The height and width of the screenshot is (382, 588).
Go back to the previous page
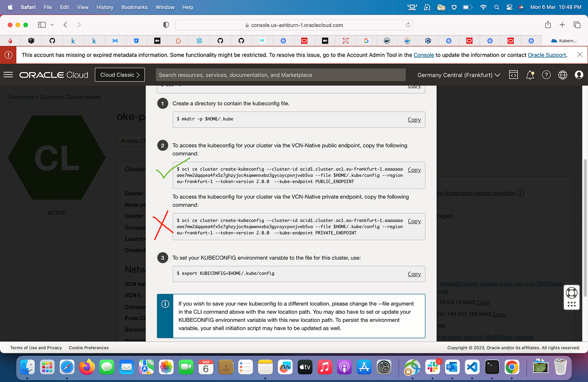tap(65, 25)
